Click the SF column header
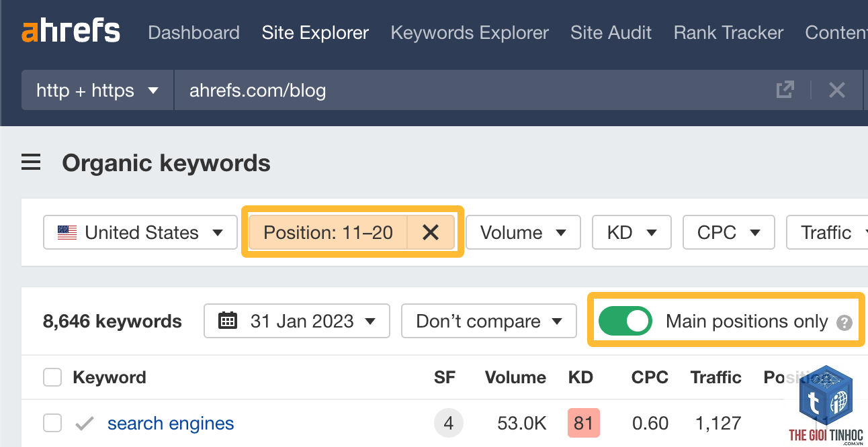The width and height of the screenshot is (868, 447). 445,377
